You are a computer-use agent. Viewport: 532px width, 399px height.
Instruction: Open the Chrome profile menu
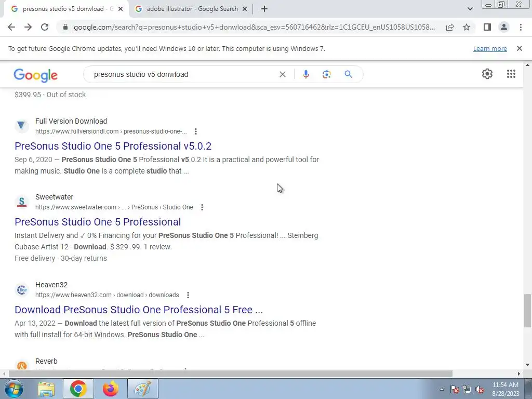point(504,27)
